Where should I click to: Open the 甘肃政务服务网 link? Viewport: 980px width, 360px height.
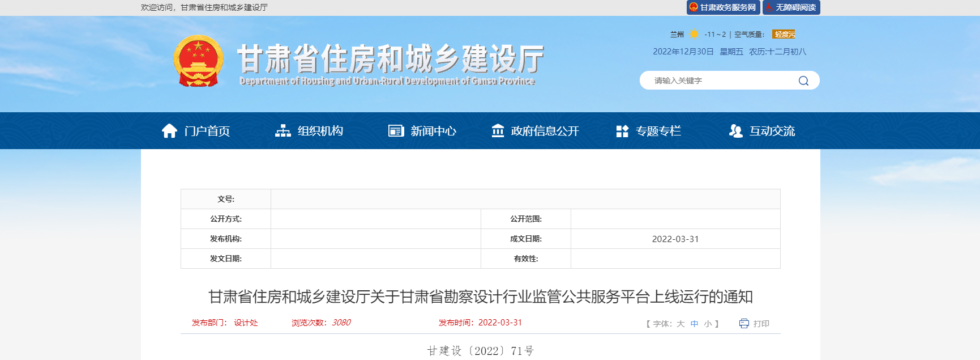[x=723, y=7]
